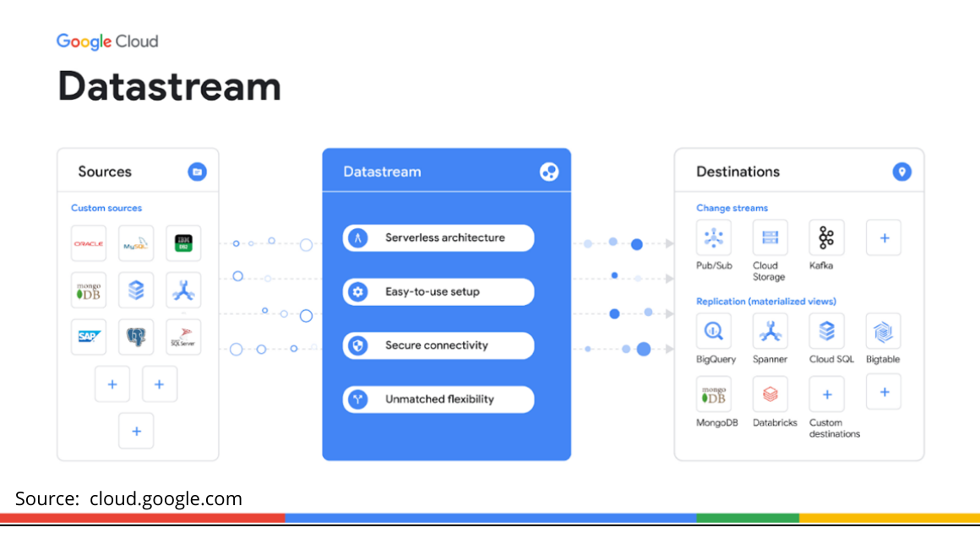Click the Unmatched flexibility pill
980x544 pixels.
point(438,399)
